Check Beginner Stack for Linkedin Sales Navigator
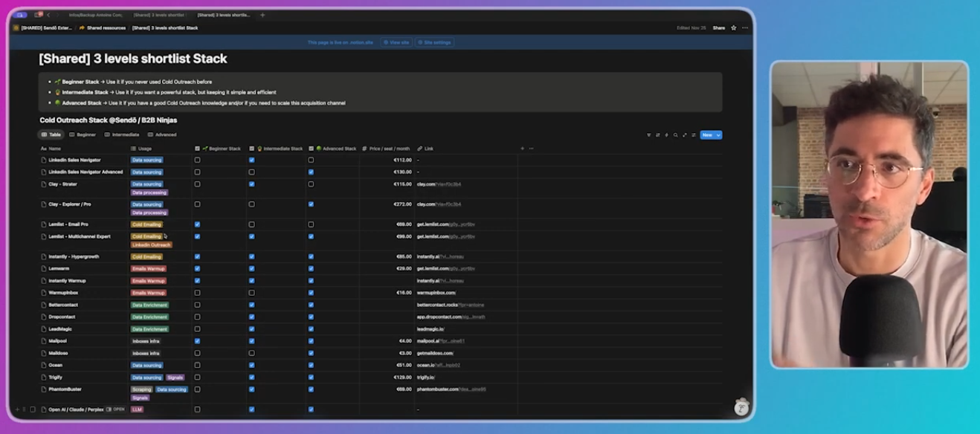 [x=197, y=160]
